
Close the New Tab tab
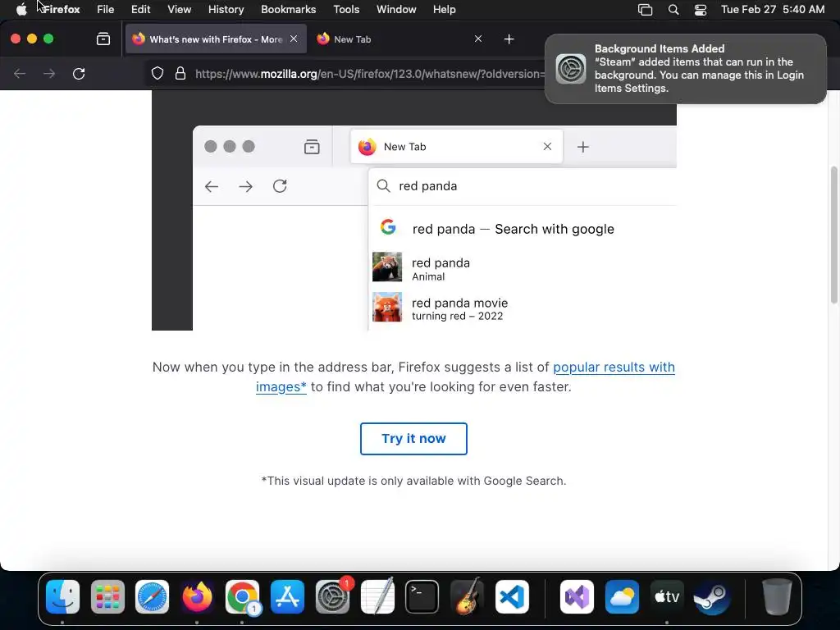tap(478, 39)
